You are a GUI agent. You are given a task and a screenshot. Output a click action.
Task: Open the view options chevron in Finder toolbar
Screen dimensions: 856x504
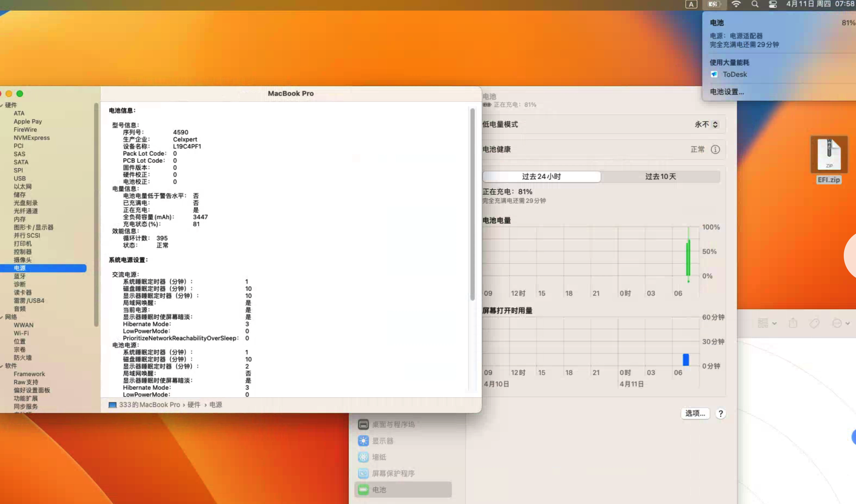point(774,323)
